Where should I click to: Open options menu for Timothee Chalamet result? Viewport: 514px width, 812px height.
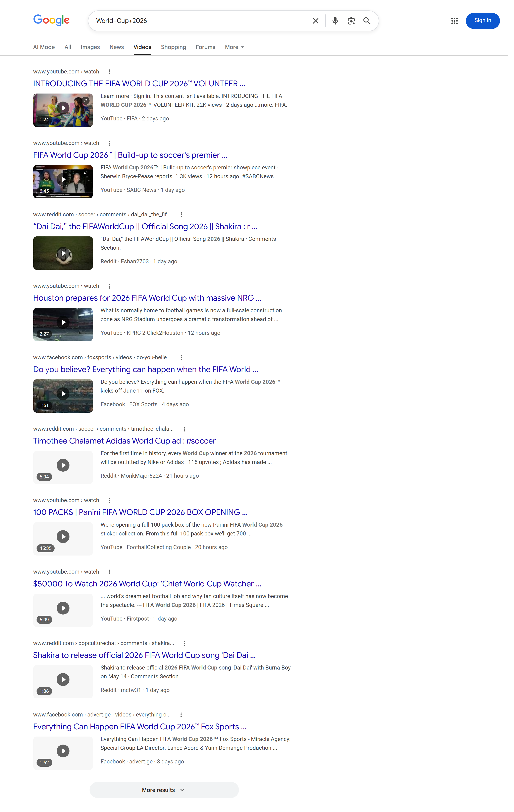click(184, 429)
